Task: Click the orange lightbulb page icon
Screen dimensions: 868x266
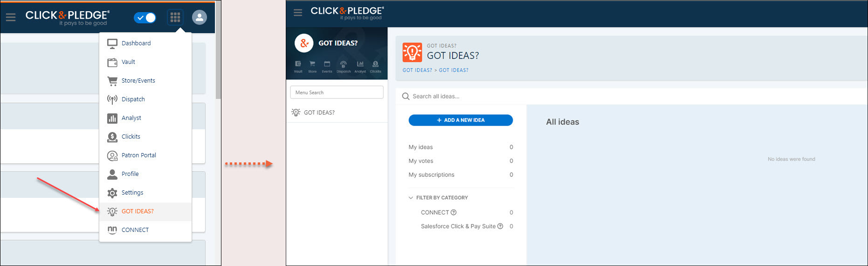Action: tap(412, 52)
